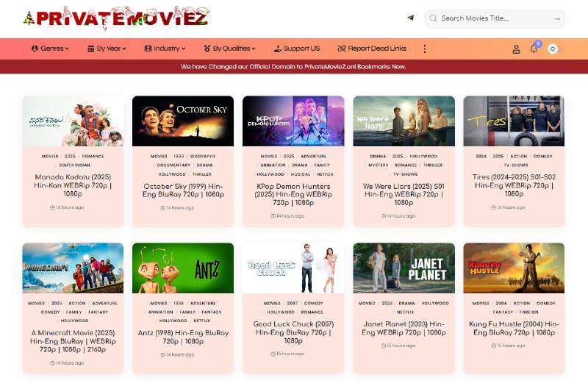
Task: Open Report Dead Links page
Action: 372,49
